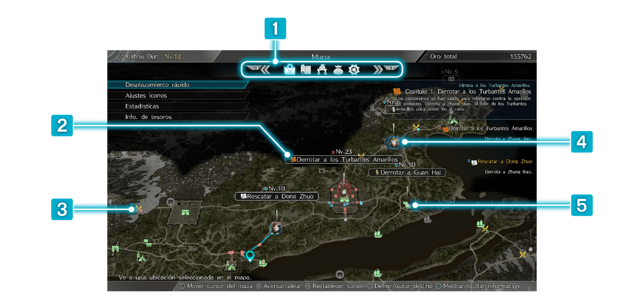Open the Estadísticas menu entry
The height and width of the screenshot is (308, 644).
pyautogui.click(x=179, y=107)
